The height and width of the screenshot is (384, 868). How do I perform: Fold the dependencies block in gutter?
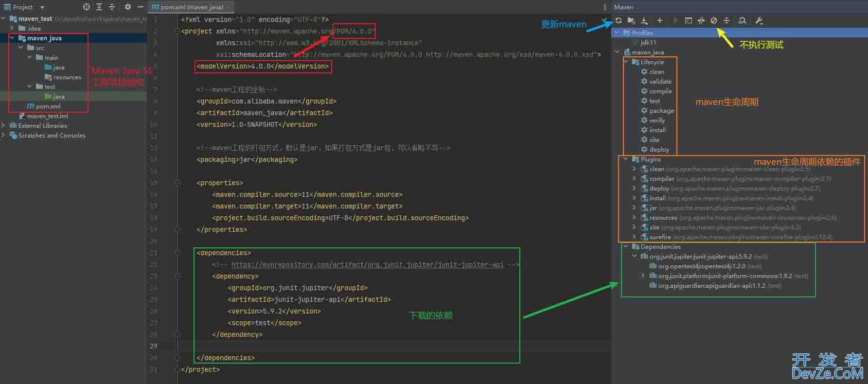tap(178, 253)
